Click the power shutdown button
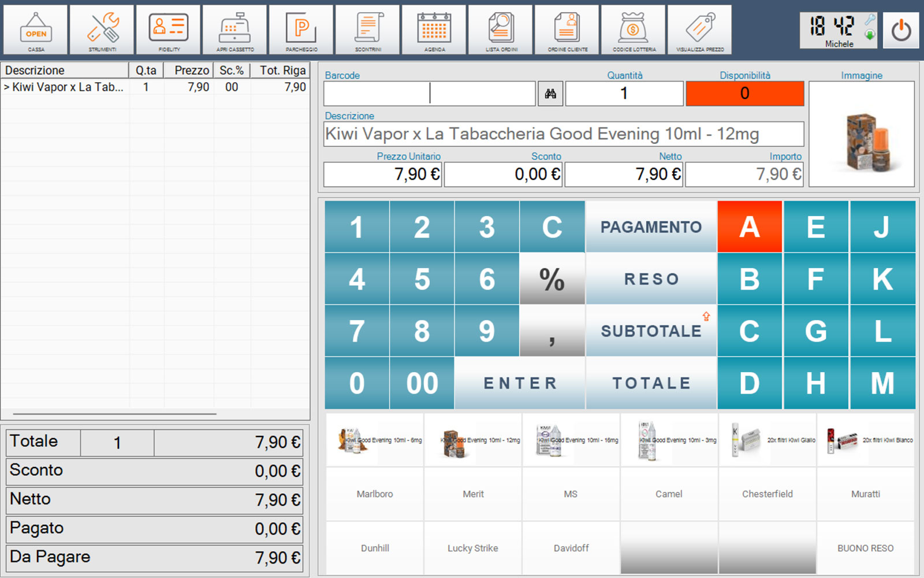The height and width of the screenshot is (578, 924). point(901,30)
